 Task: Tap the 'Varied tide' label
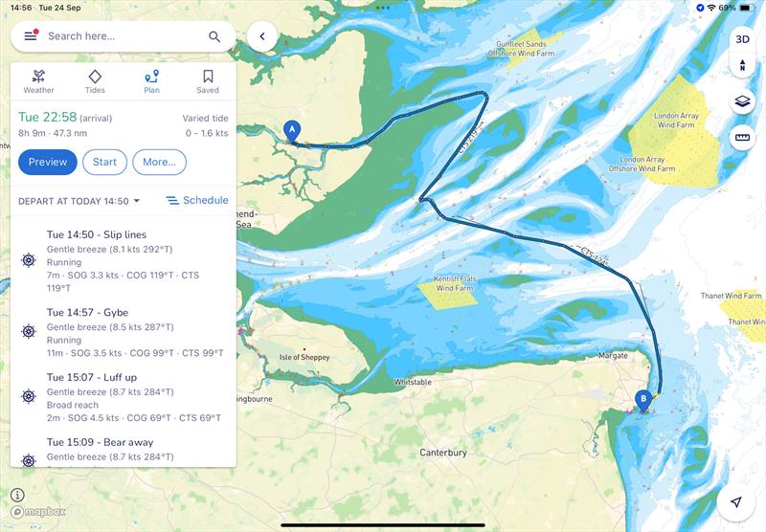pyautogui.click(x=205, y=118)
